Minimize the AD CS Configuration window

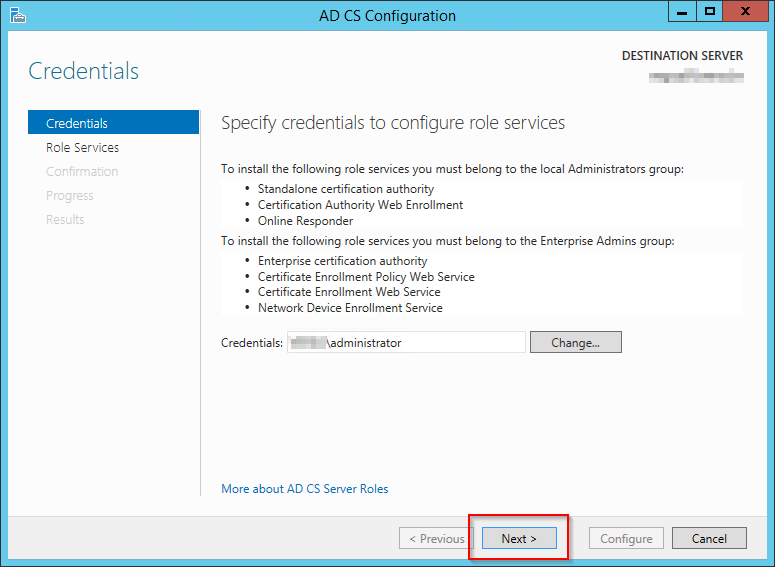click(685, 12)
